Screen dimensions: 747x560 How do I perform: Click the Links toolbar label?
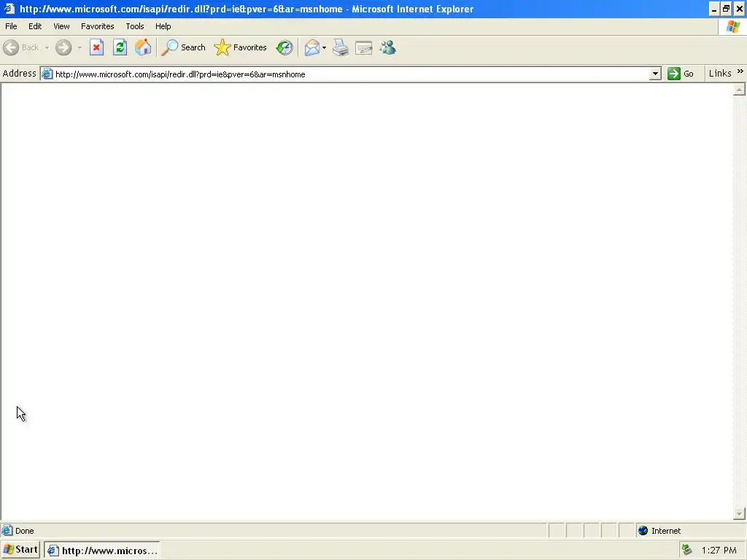tap(720, 74)
